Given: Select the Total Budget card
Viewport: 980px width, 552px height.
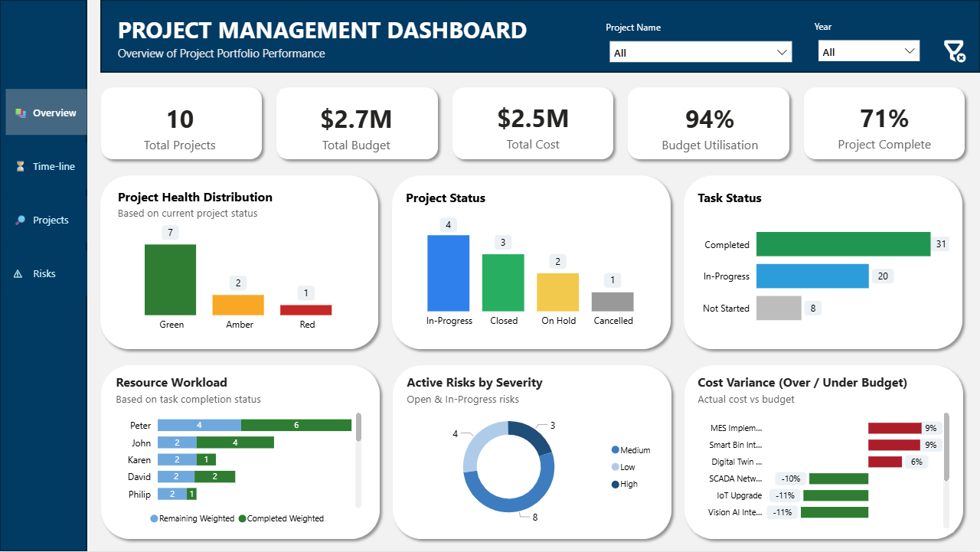Looking at the screenshot, I should click(x=356, y=124).
